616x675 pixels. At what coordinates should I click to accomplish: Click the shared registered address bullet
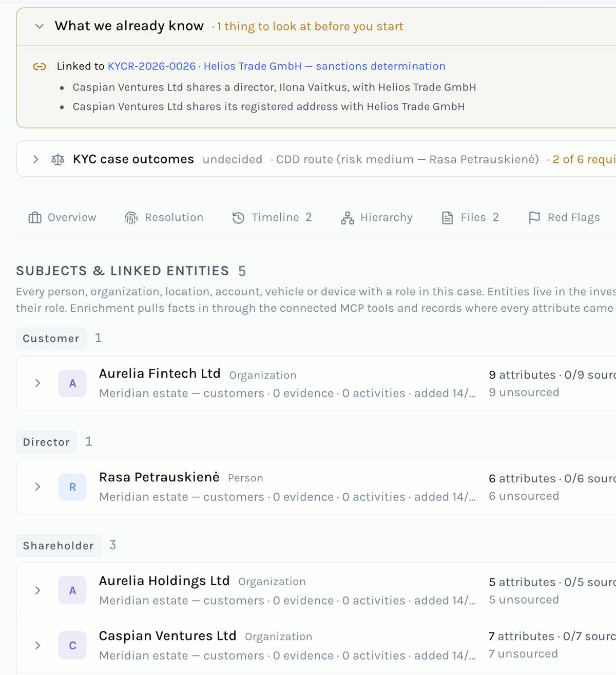click(x=268, y=107)
